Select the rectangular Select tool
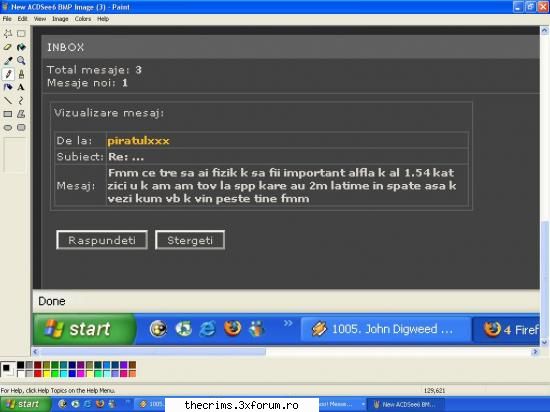Viewport: 550px width, 412px height. pos(21,34)
